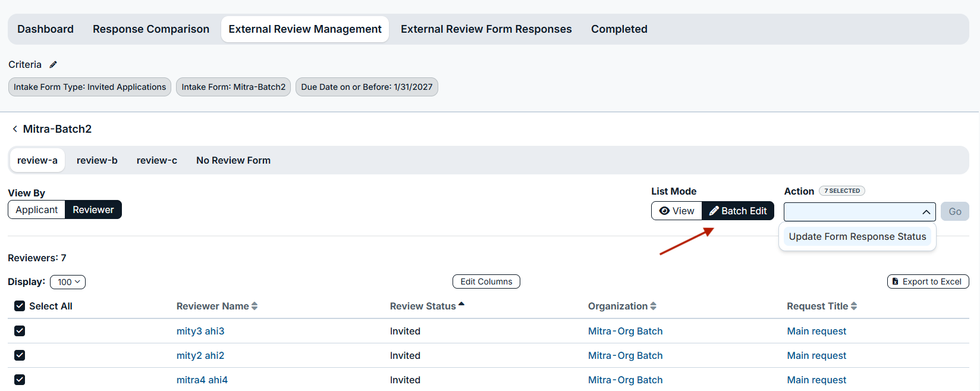
Task: Sort by Reviewer Name column arrows
Action: point(255,306)
